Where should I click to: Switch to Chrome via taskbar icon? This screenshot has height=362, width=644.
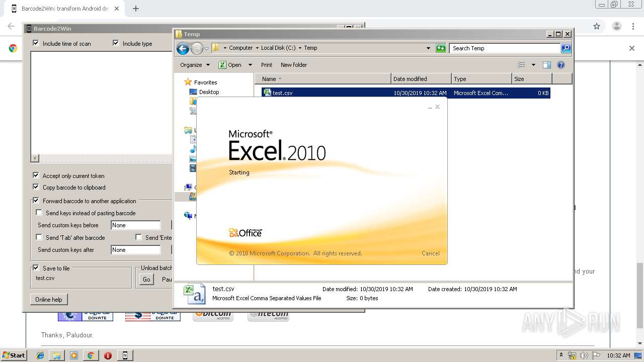click(x=91, y=355)
